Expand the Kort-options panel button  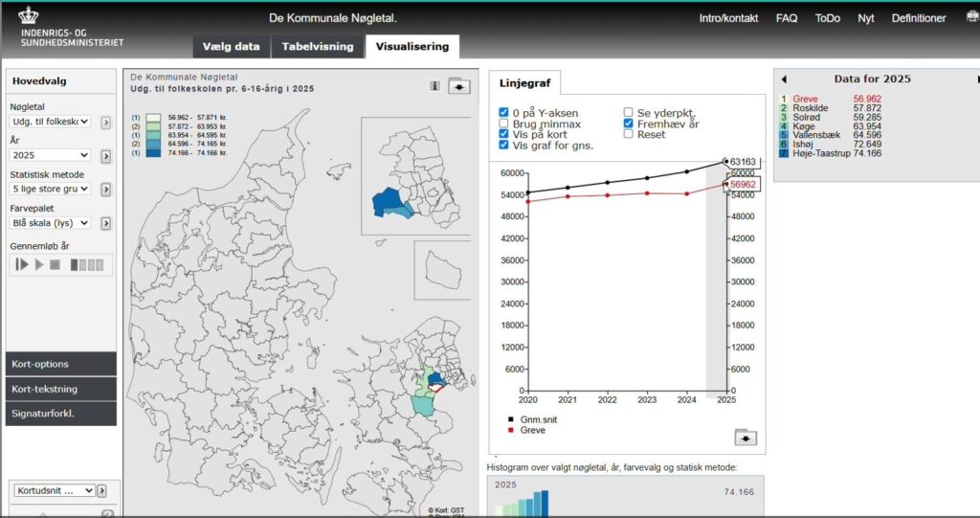(61, 364)
